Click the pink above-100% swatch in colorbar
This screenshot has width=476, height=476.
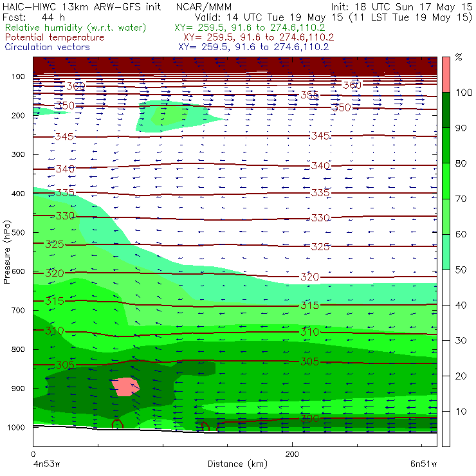coord(446,75)
